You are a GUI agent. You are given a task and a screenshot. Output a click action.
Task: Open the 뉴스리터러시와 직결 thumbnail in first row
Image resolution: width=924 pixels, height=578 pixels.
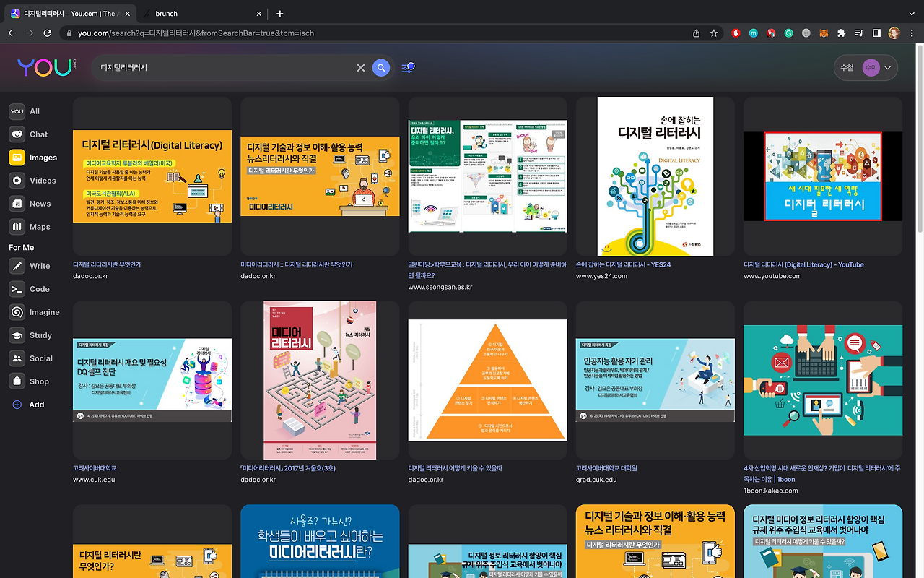(x=320, y=176)
